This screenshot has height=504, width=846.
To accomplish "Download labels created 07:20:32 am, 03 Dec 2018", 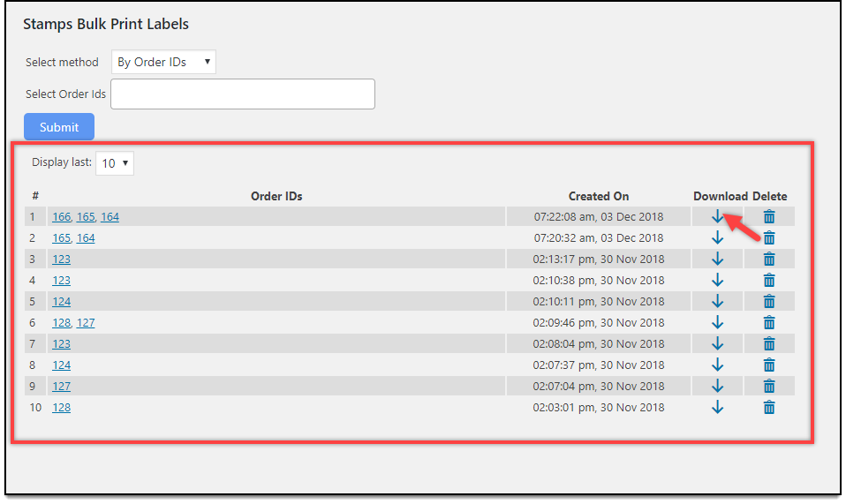I will coord(717,237).
